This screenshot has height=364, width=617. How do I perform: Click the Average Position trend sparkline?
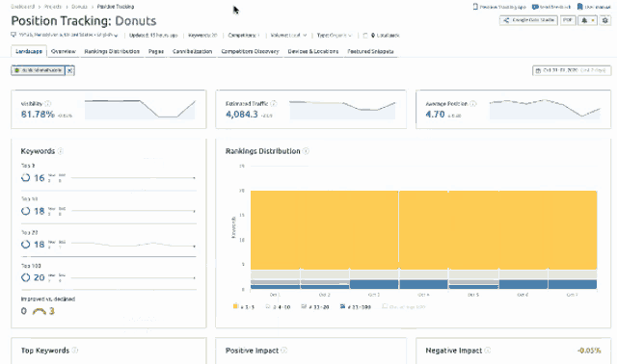545,109
